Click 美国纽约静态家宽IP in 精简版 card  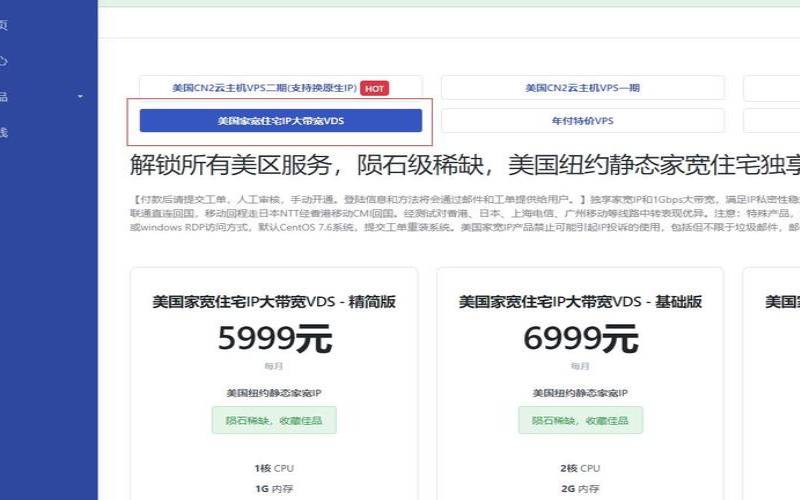coord(274,393)
